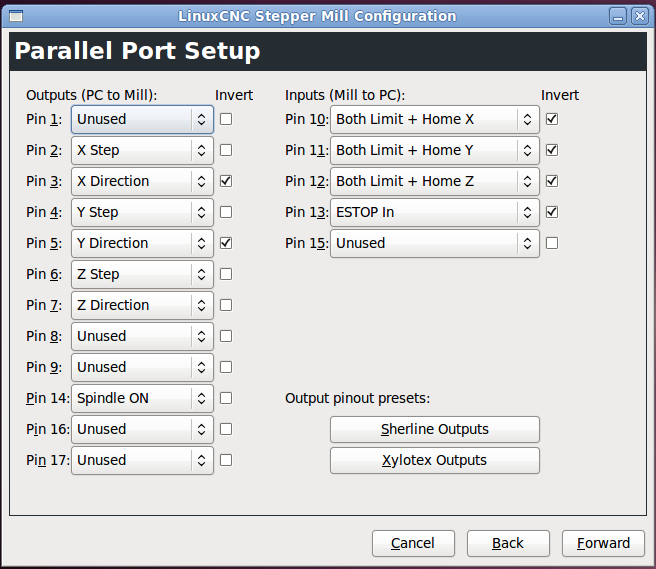This screenshot has width=656, height=569.
Task: Toggle Invert checkbox for Pin 15 input
Action: point(552,243)
